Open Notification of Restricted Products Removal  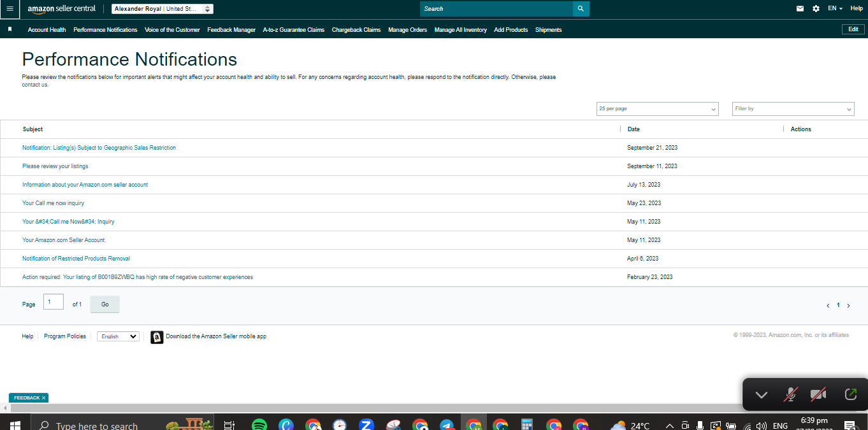pyautogui.click(x=76, y=259)
